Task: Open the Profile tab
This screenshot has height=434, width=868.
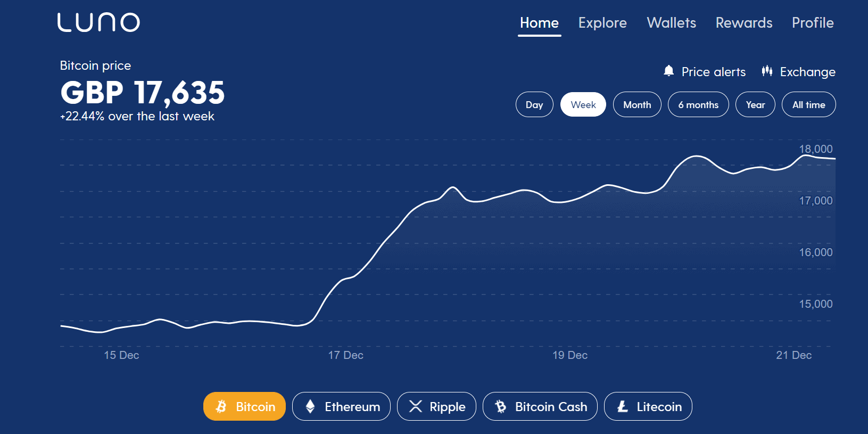Action: pyautogui.click(x=813, y=23)
